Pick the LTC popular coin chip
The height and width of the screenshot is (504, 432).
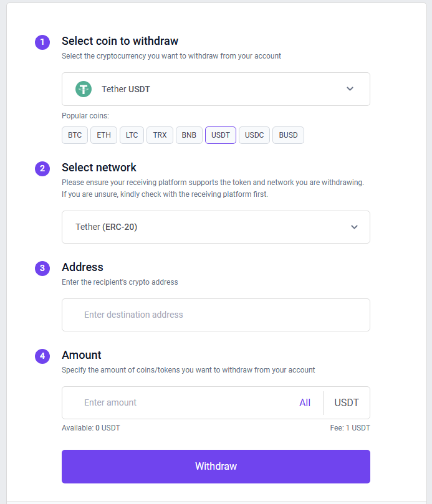[x=132, y=135]
